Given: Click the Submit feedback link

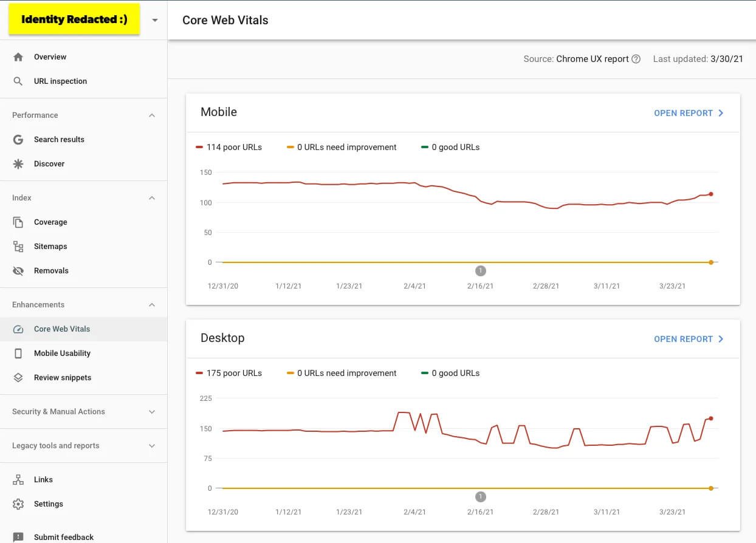Looking at the screenshot, I should click(x=64, y=537).
